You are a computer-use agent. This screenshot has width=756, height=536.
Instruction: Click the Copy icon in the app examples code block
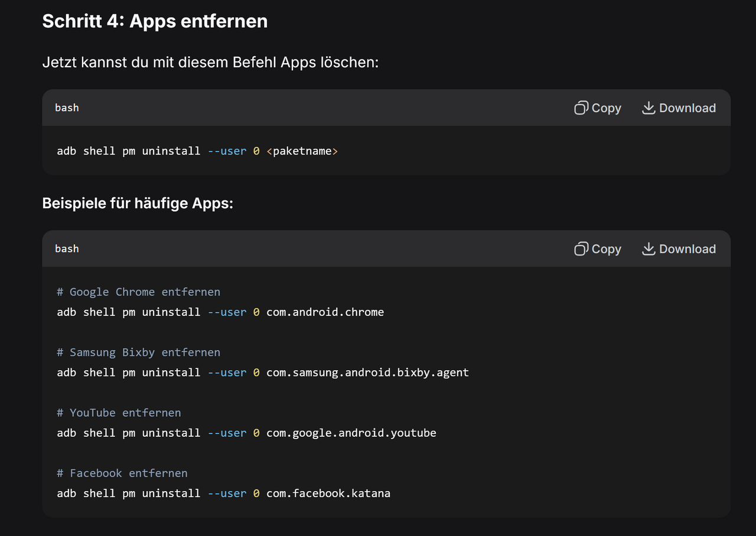[x=581, y=249]
